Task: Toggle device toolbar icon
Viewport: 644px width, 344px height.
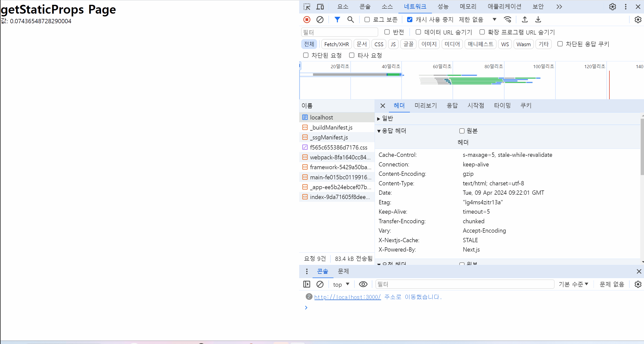Action: [x=320, y=7]
